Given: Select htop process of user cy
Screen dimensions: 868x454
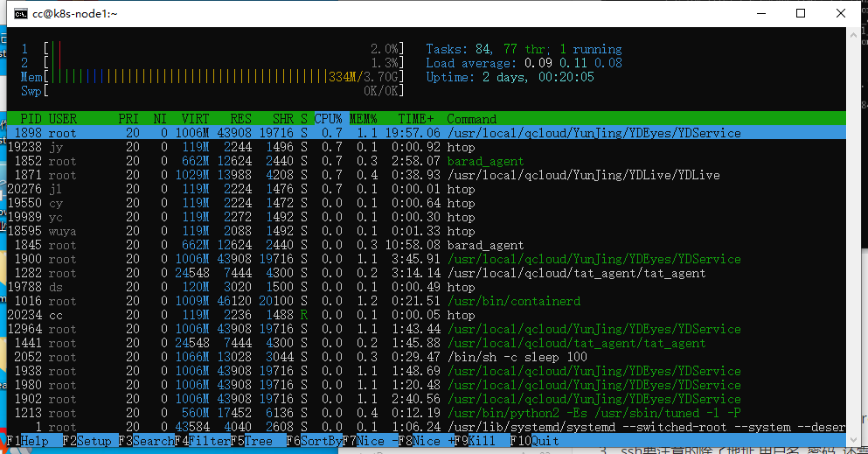Looking at the screenshot, I should (x=427, y=203).
